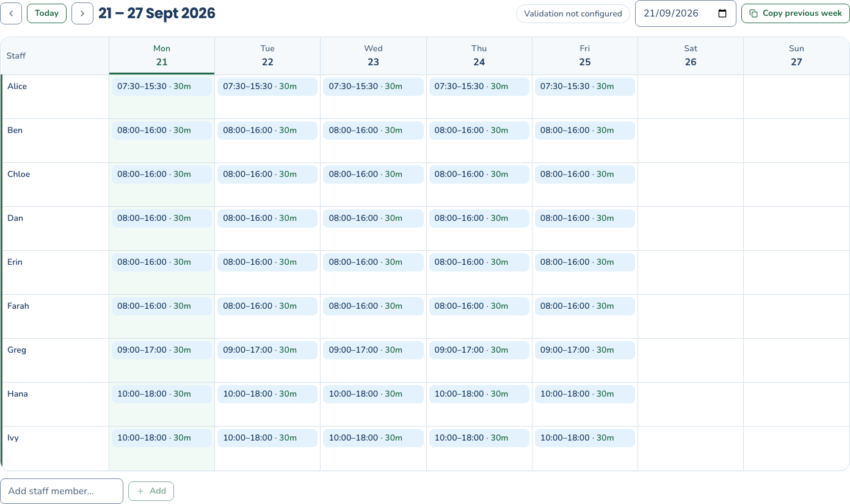Open Ben's Friday 08:00–16:00 shift
Image resolution: width=850 pixels, height=504 pixels.
[585, 131]
